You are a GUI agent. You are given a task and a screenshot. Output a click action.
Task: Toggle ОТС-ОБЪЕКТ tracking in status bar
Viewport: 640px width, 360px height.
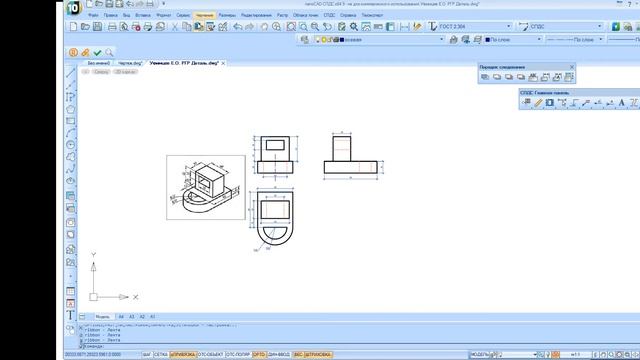211,355
